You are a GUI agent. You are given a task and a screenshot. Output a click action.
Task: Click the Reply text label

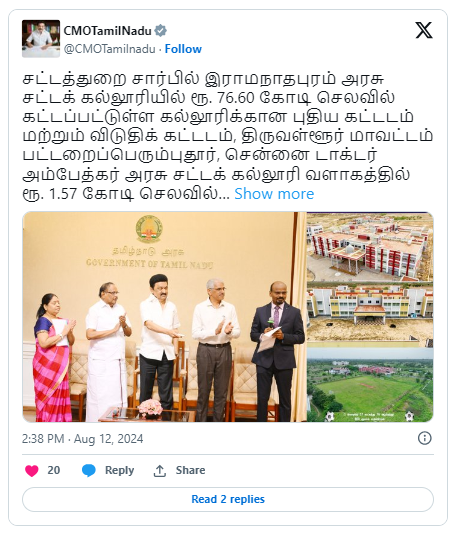point(120,470)
